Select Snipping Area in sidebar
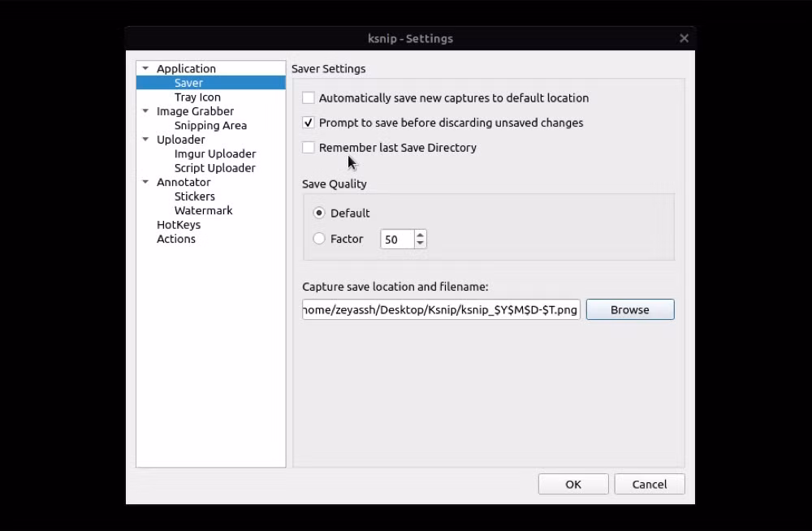Viewport: 812px width, 531px height. coord(210,125)
